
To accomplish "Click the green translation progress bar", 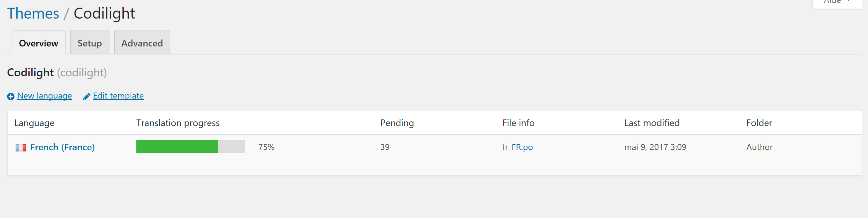I will [177, 147].
